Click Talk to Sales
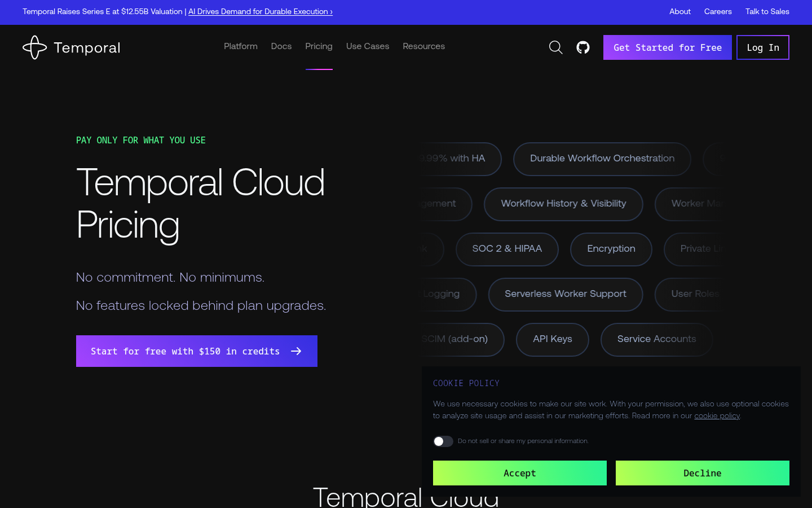 click(767, 11)
